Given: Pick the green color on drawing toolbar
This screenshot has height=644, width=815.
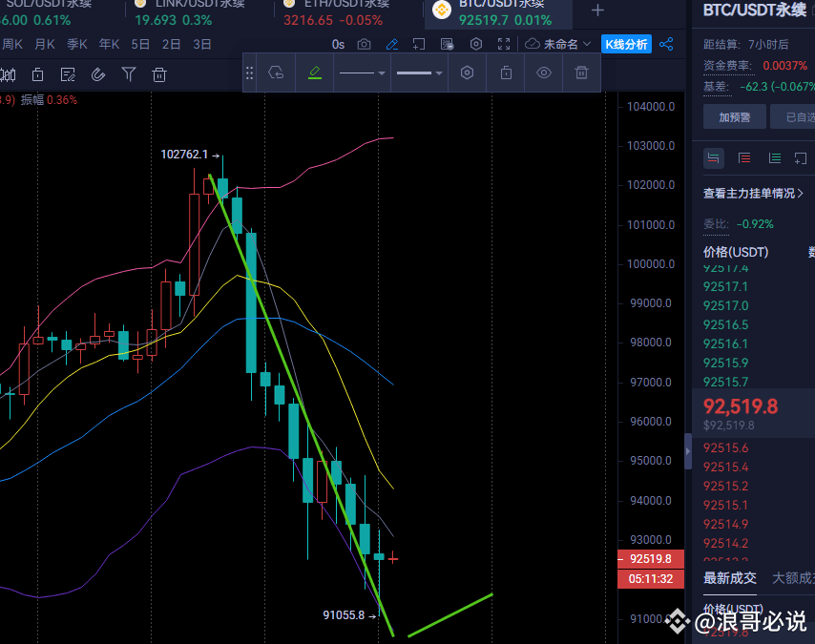Looking at the screenshot, I should (x=315, y=73).
